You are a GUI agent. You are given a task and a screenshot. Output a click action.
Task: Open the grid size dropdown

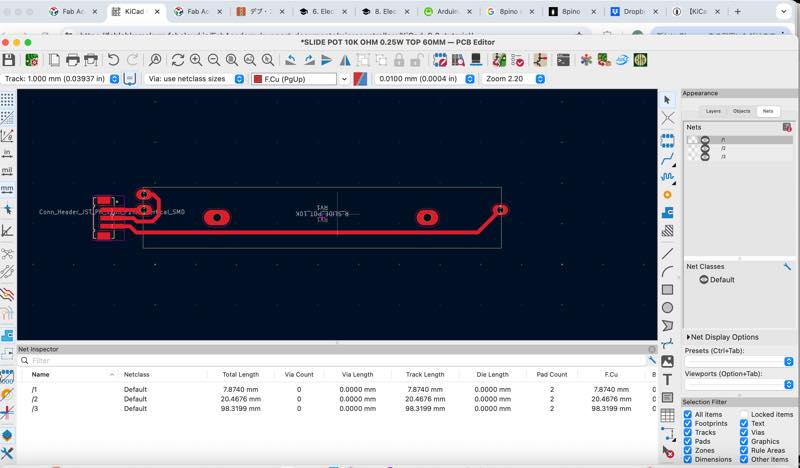tap(470, 79)
